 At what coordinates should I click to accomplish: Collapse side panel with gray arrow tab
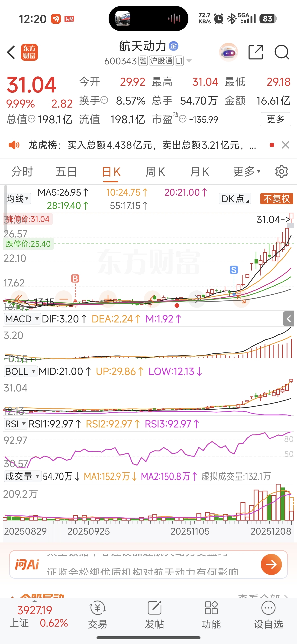(288, 319)
